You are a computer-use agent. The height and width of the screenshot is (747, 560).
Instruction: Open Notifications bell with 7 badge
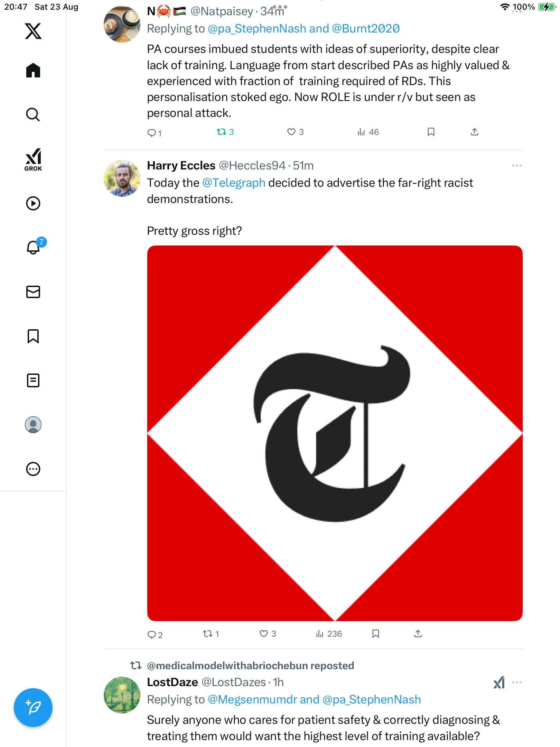coord(33,247)
